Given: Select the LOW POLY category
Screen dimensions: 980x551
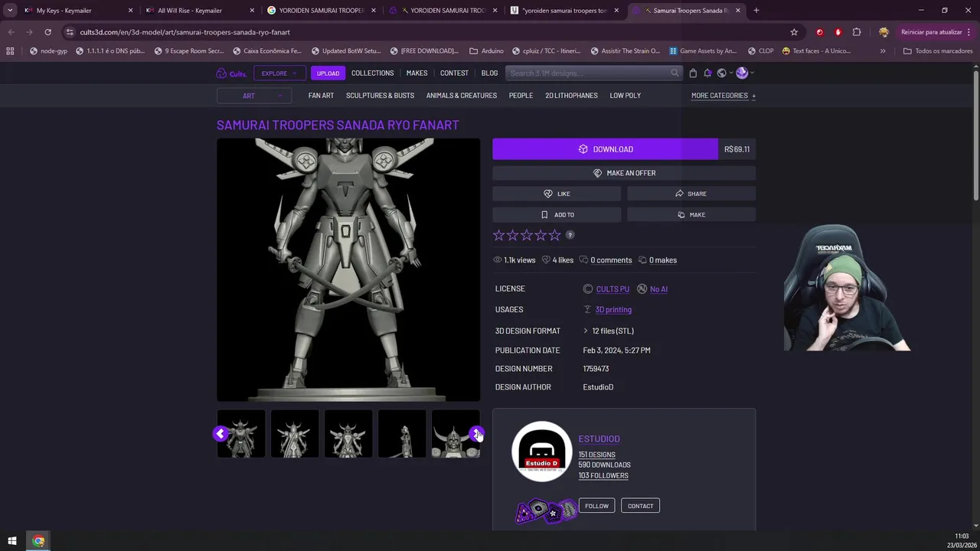Looking at the screenshot, I should click(x=625, y=96).
